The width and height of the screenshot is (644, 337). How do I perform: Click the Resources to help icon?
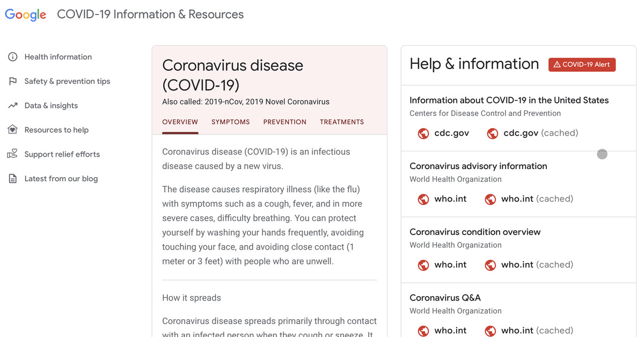coord(12,129)
